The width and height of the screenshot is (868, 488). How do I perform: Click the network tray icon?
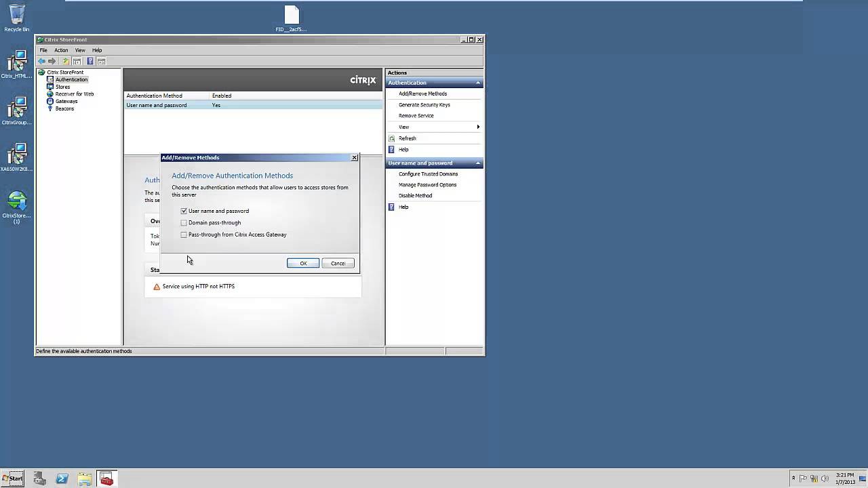click(814, 479)
